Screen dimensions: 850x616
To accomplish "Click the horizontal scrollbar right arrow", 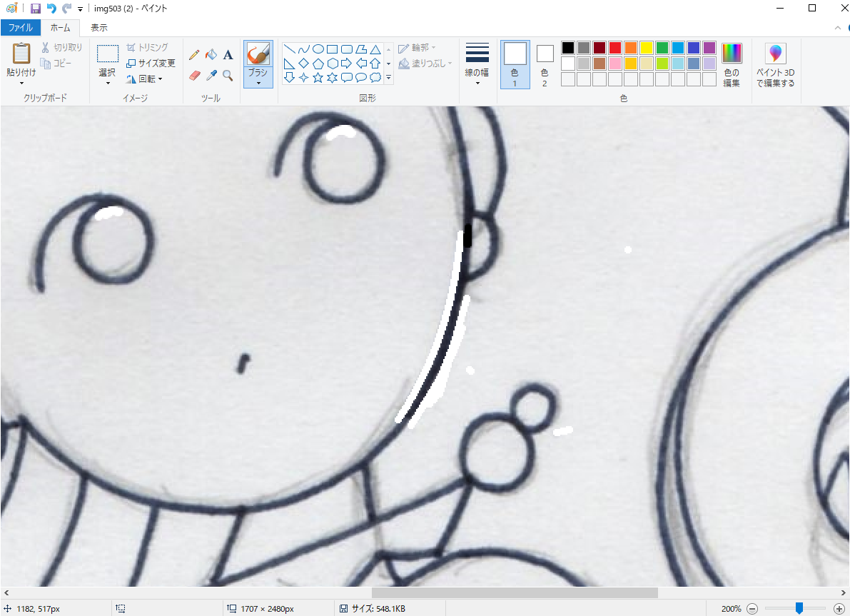I will coord(844,592).
